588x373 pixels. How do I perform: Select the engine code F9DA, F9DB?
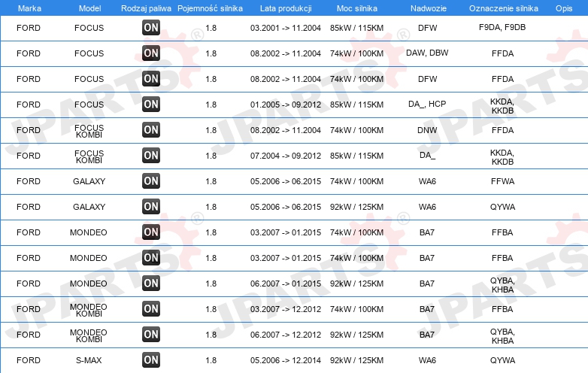pyautogui.click(x=502, y=27)
